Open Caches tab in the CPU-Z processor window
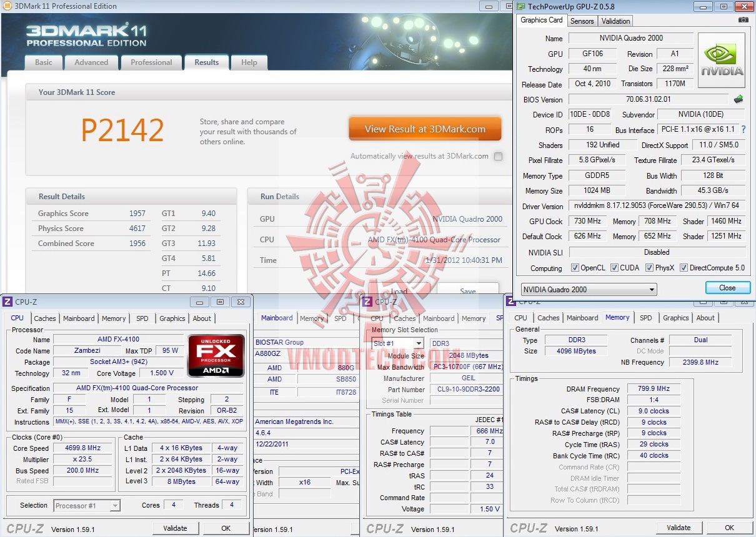This screenshot has width=756, height=537. [x=45, y=318]
